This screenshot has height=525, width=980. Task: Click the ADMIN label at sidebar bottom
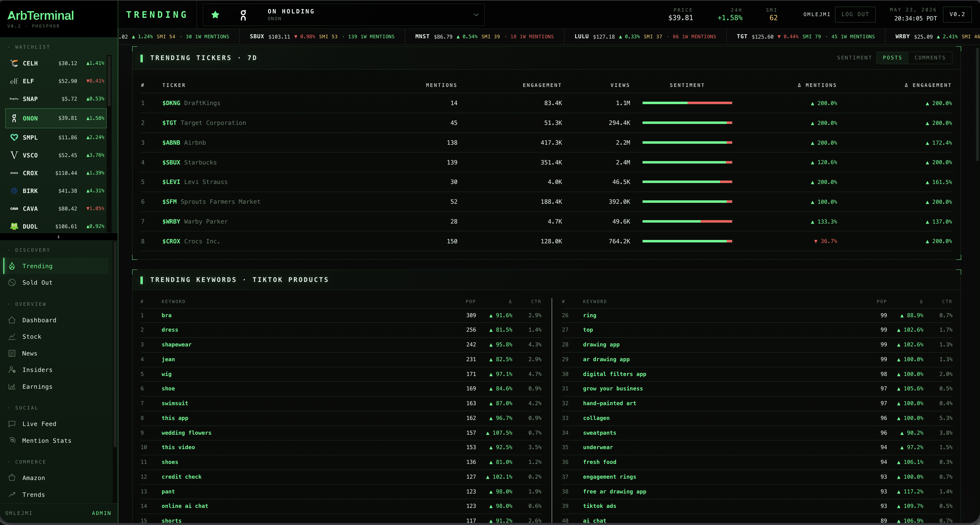102,513
